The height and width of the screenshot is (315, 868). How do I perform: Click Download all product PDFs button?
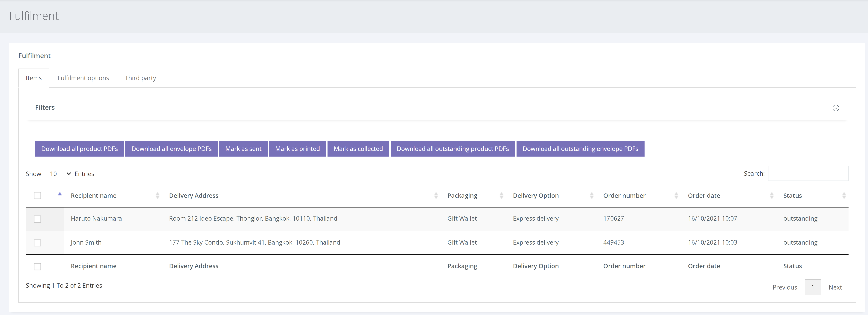tap(80, 149)
